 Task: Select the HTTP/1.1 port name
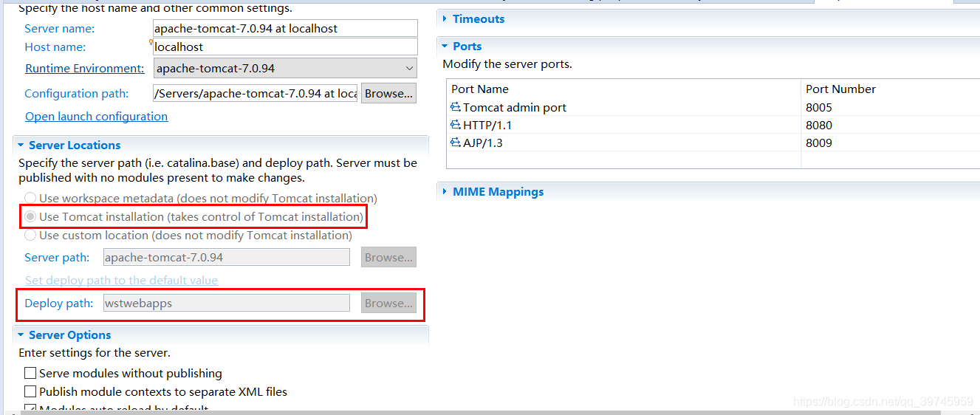487,126
